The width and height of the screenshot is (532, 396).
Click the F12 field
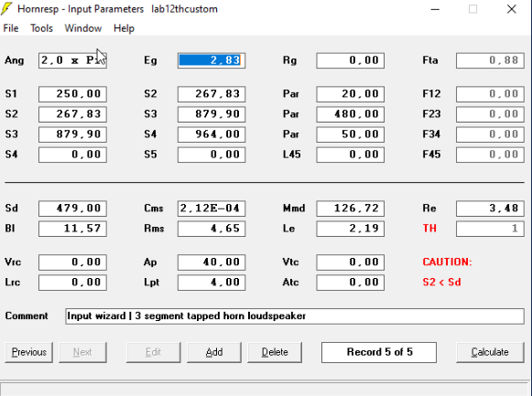point(490,94)
